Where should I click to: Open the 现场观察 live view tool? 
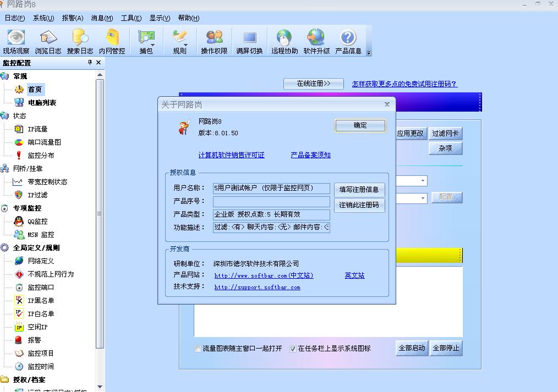pyautogui.click(x=16, y=42)
